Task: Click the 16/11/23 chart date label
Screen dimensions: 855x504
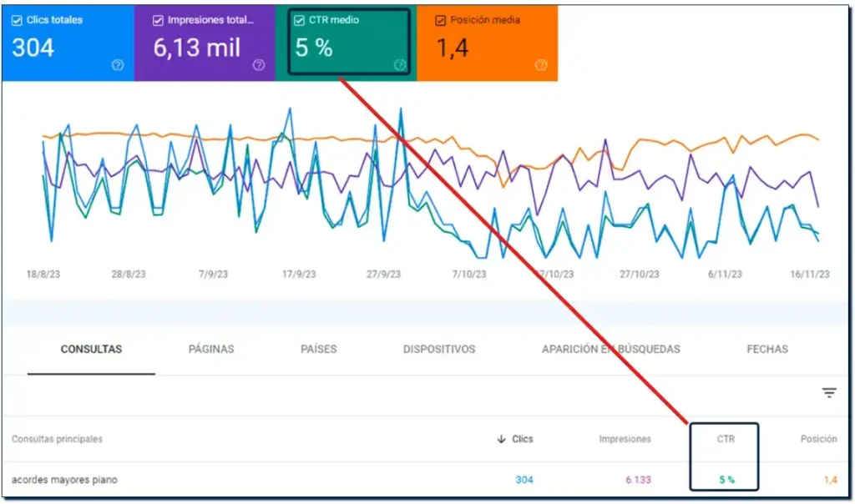Action: coord(810,274)
